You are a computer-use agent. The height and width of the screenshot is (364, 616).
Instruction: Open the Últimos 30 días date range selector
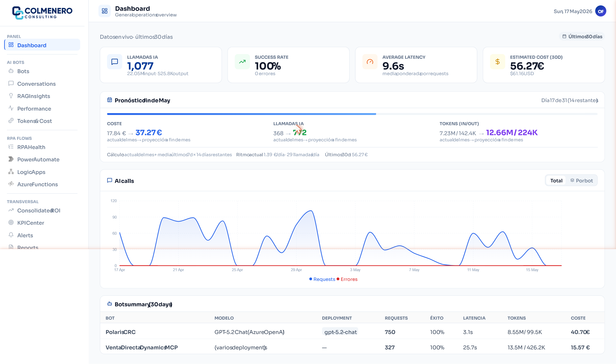click(582, 36)
